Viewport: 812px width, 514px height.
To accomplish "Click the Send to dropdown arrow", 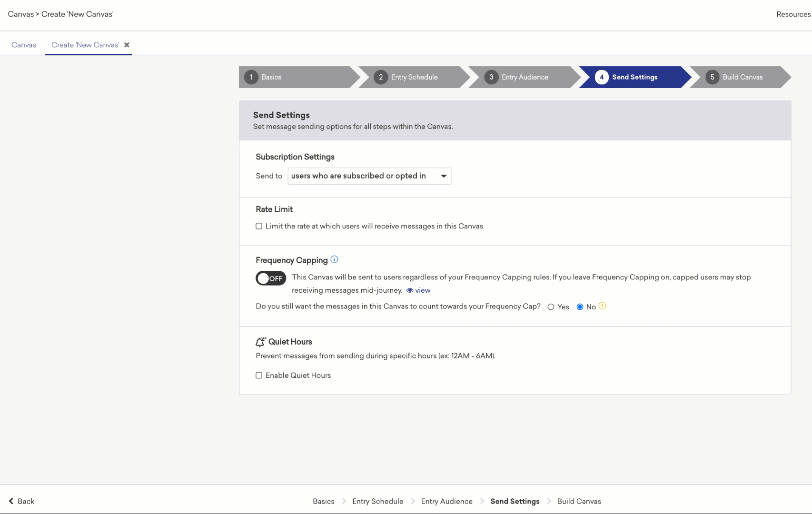I will tap(444, 176).
